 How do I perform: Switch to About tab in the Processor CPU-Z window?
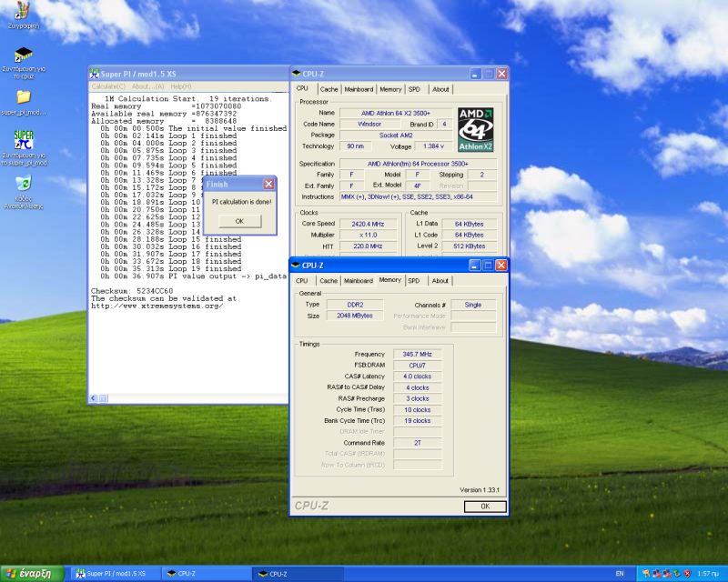tap(440, 89)
